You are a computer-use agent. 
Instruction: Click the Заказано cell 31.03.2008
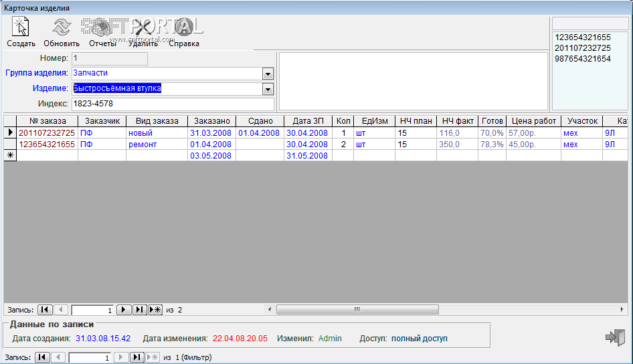pos(211,132)
